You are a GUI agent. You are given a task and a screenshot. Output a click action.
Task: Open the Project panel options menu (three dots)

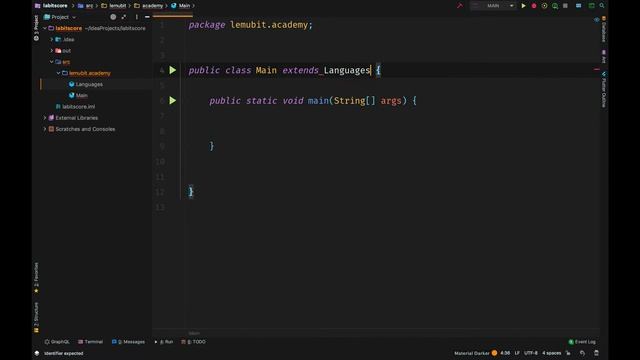[136, 17]
